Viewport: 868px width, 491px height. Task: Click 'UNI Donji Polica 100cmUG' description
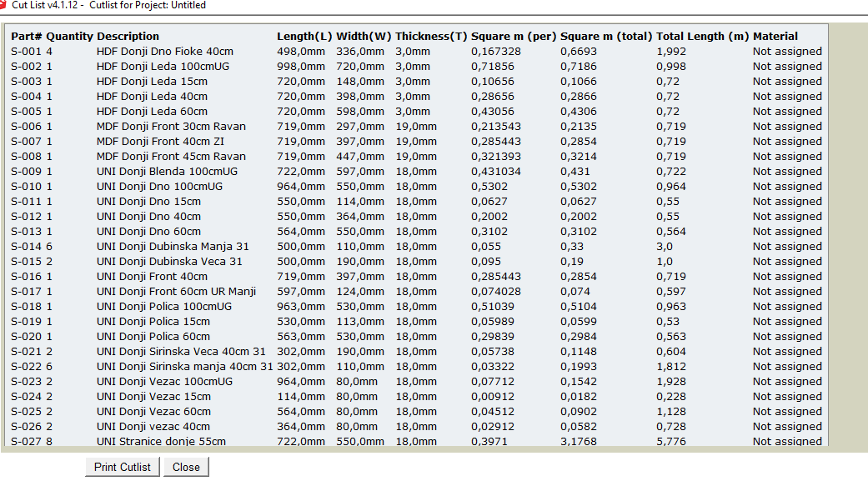(164, 306)
